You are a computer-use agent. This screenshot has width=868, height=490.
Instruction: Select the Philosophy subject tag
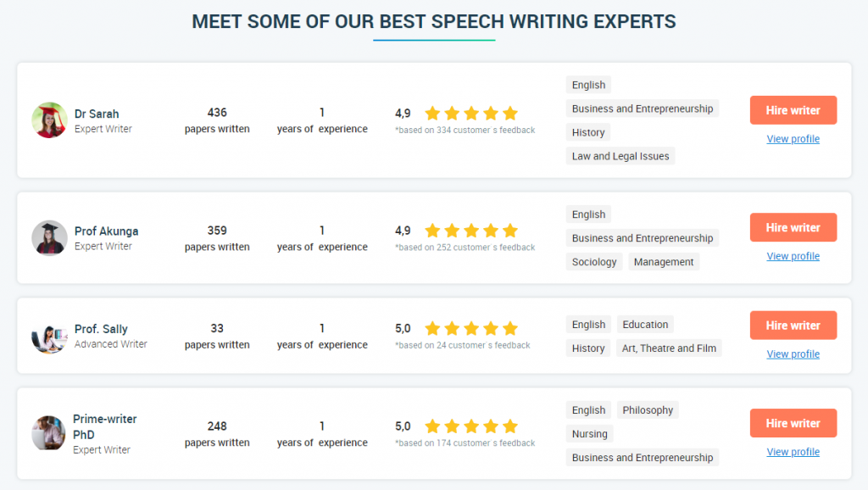(647, 410)
